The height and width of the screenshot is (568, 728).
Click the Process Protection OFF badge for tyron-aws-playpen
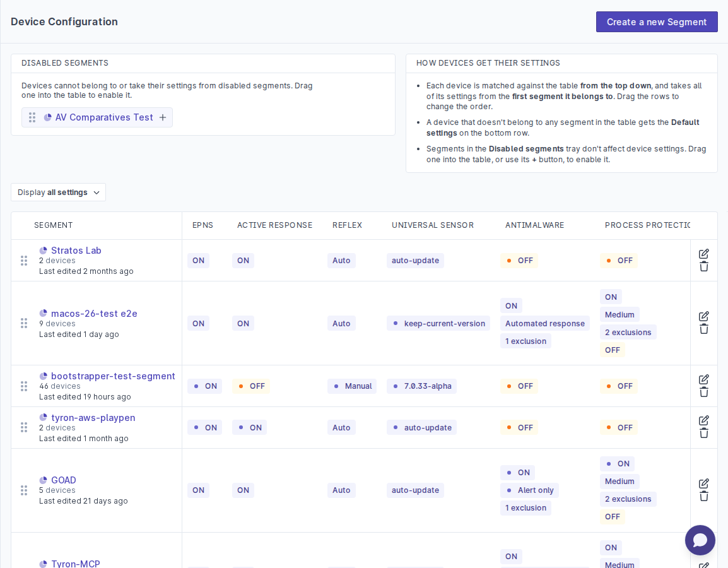pos(619,427)
